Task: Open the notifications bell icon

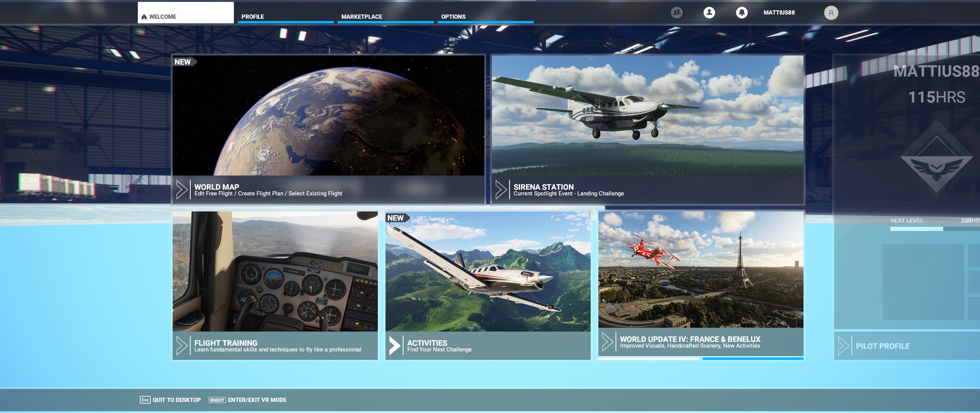Action: tap(742, 13)
